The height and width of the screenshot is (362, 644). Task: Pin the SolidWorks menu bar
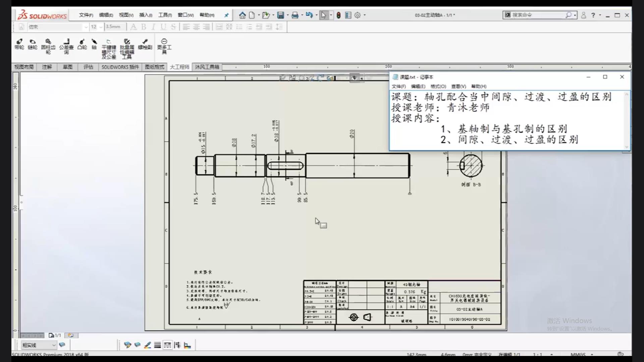pyautogui.click(x=226, y=15)
